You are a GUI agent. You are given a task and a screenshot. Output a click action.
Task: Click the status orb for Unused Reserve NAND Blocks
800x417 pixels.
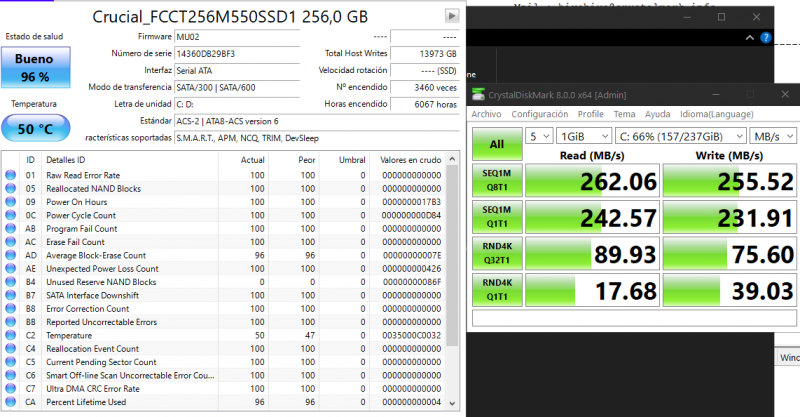(x=10, y=282)
